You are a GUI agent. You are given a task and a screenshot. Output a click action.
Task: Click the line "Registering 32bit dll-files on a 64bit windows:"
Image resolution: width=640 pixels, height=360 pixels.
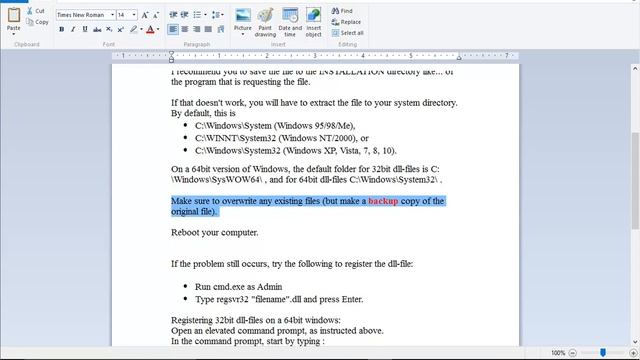click(256, 320)
